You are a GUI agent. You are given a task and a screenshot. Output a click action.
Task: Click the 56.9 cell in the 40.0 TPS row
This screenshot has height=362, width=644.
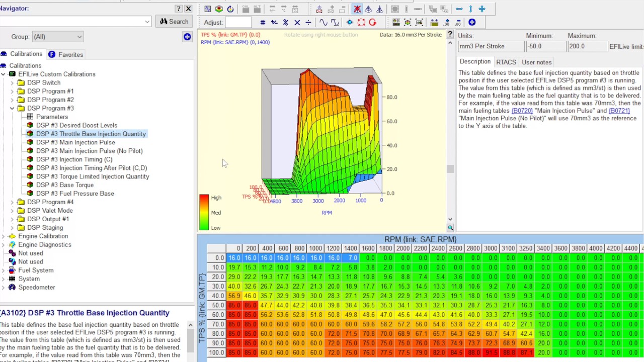click(x=234, y=296)
